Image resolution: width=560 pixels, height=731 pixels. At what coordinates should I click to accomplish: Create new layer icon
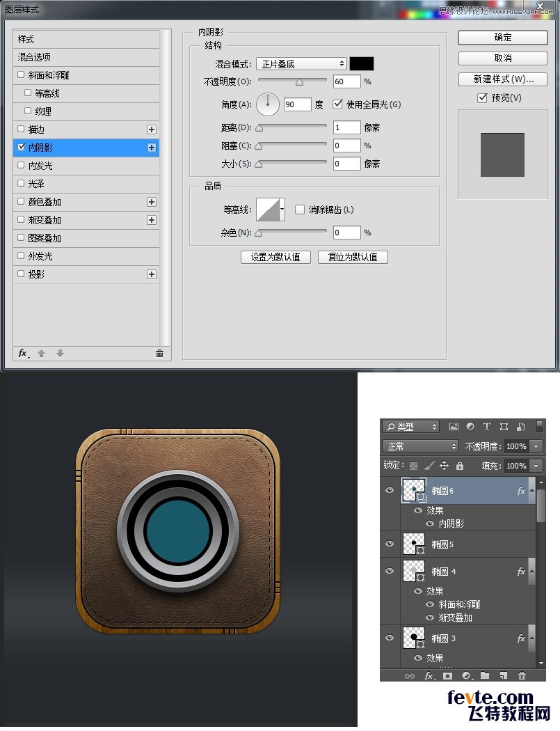click(503, 675)
